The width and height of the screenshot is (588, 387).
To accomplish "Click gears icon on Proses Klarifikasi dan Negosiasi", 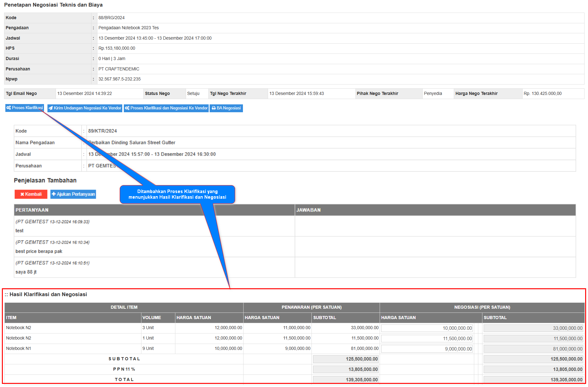I will click(127, 108).
